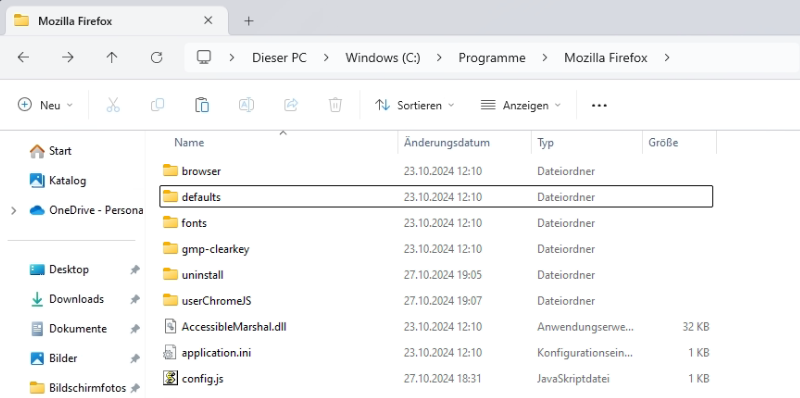The width and height of the screenshot is (800, 398).
Task: Sort by the Name column header
Action: (x=189, y=142)
